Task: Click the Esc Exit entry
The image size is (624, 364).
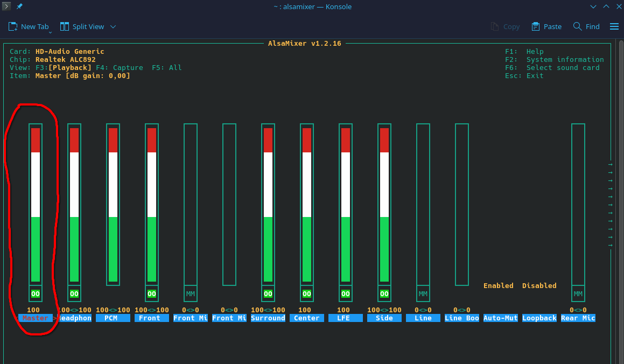Action: [x=524, y=75]
